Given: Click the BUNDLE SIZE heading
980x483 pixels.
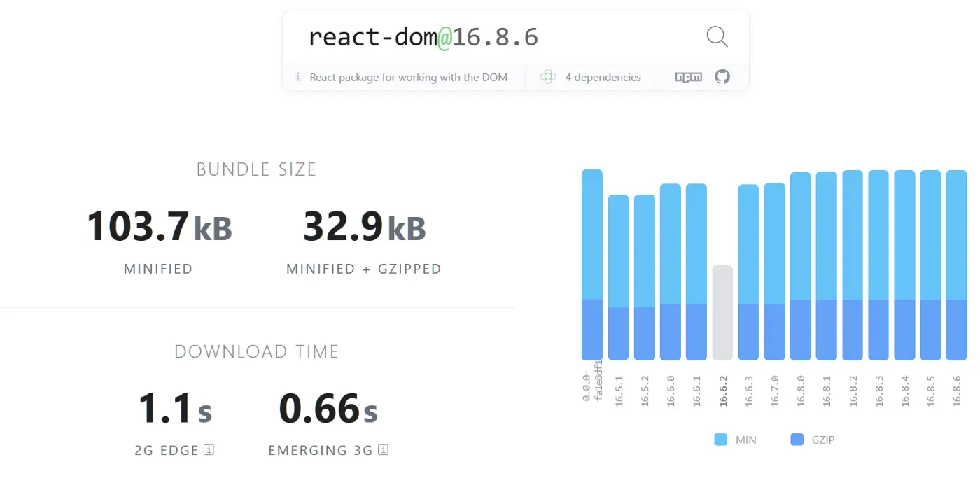Looking at the screenshot, I should point(257,169).
